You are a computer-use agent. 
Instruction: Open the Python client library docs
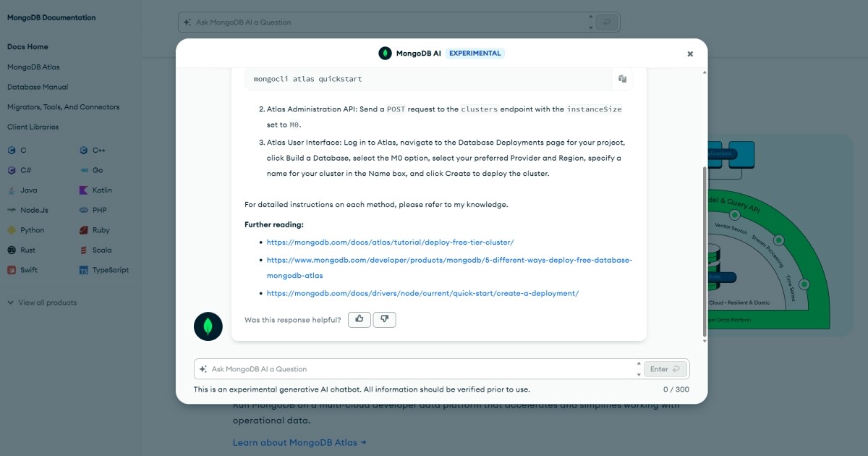coord(32,230)
